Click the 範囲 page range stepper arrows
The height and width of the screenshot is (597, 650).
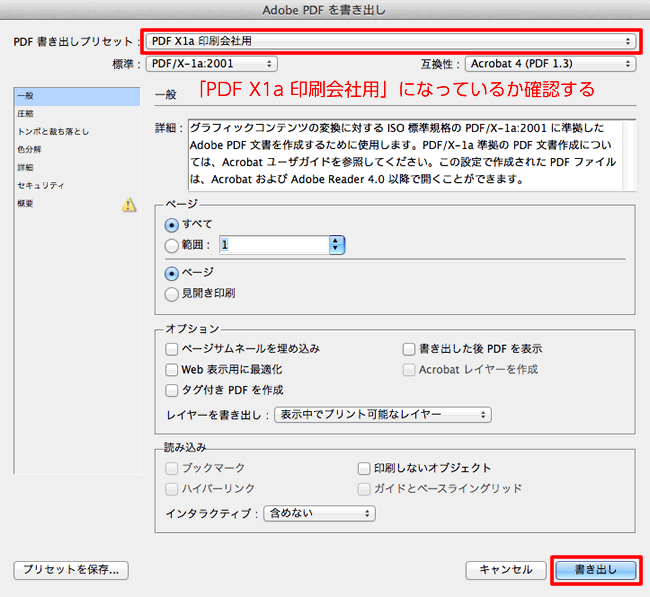(x=337, y=245)
